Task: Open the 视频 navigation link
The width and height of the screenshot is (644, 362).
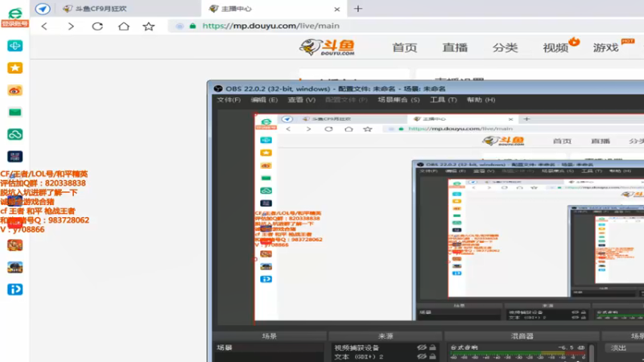Action: click(555, 47)
